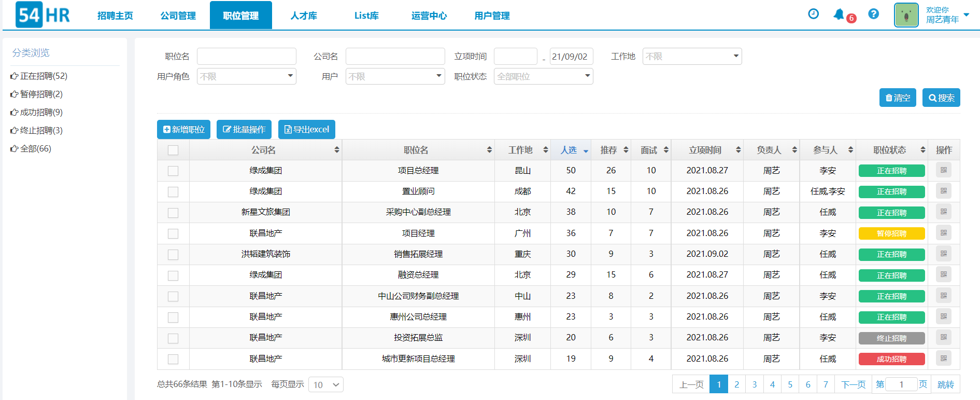
Task: Sort table by 推荐 column arrows
Action: click(x=626, y=150)
